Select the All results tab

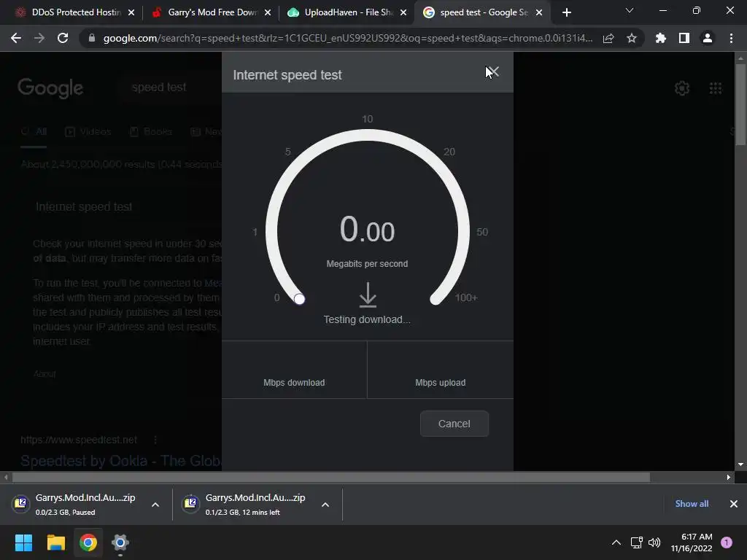(x=34, y=131)
